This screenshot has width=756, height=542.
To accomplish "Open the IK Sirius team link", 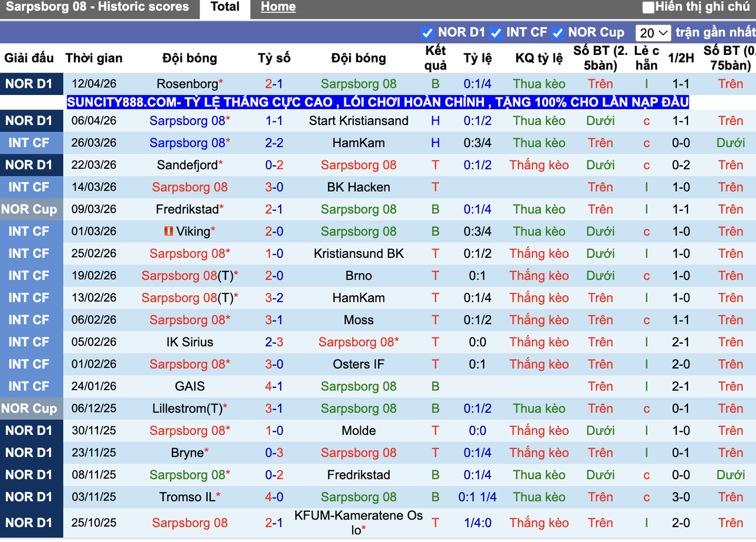I will coord(190,342).
